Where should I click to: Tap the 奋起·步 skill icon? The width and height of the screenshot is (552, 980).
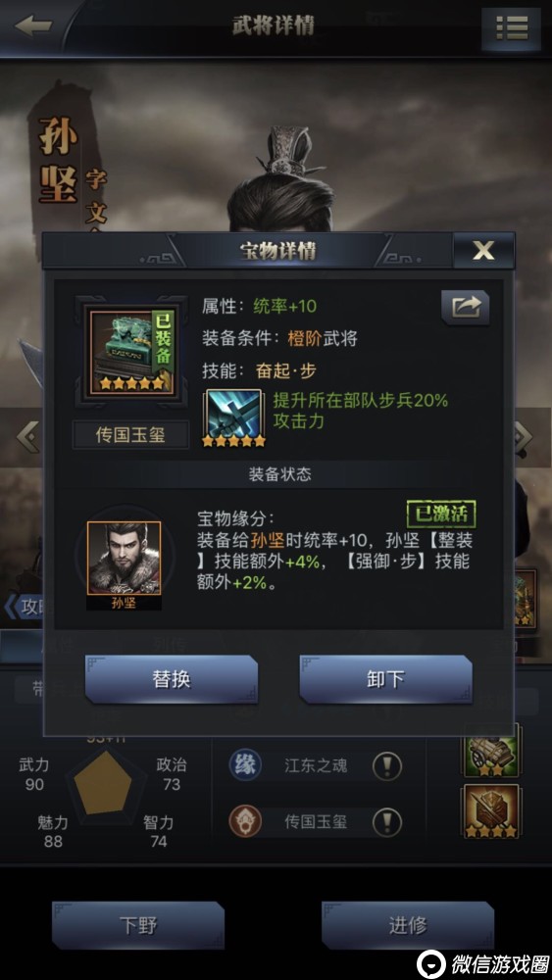coord(233,417)
